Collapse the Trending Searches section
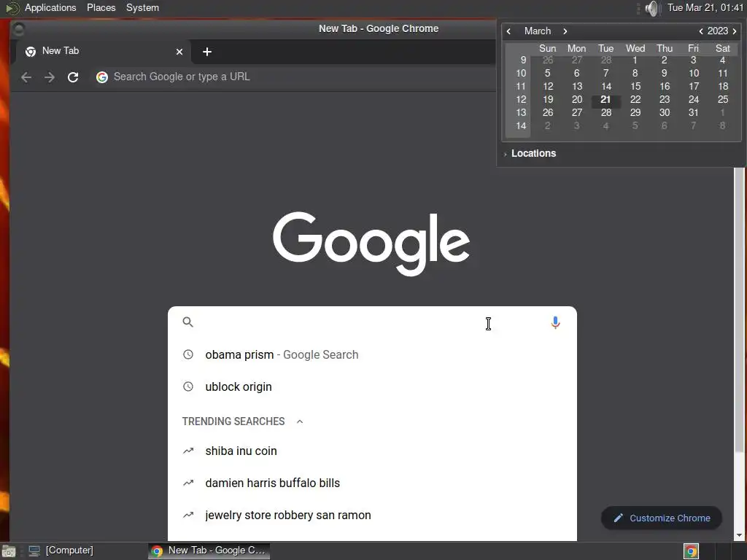The width and height of the screenshot is (747, 560). click(x=300, y=421)
